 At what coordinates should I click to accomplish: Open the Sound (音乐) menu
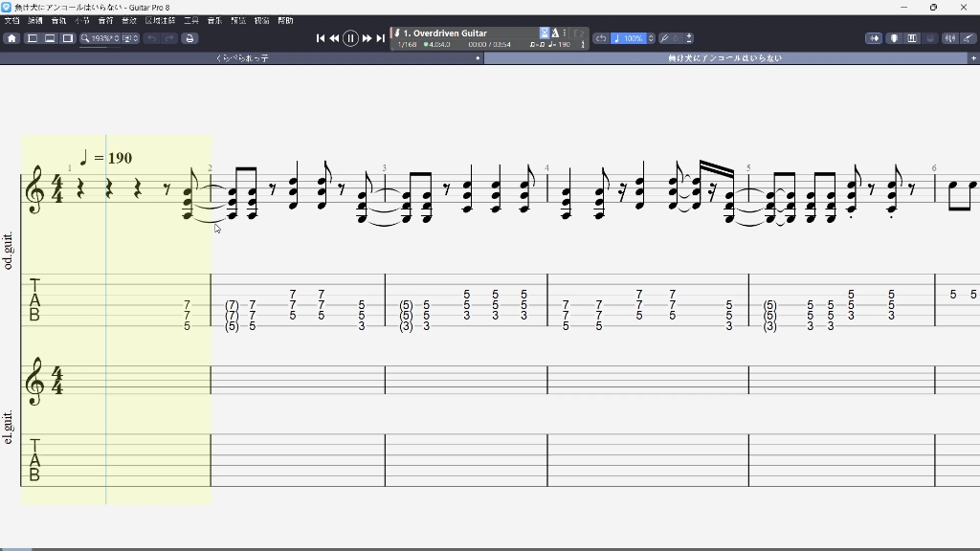tap(214, 21)
